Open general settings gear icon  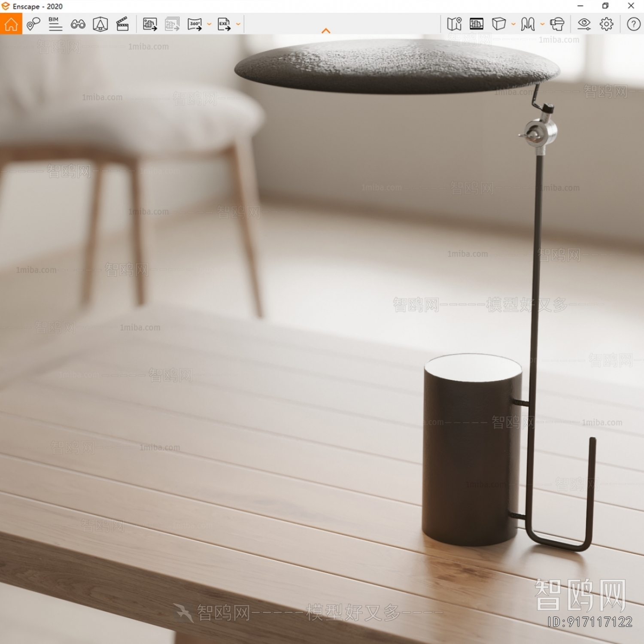[x=607, y=24]
